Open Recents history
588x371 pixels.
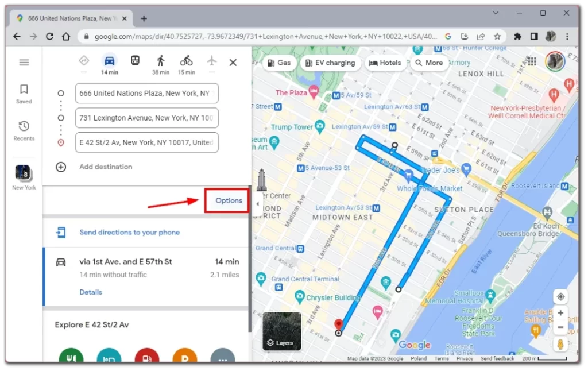click(24, 130)
